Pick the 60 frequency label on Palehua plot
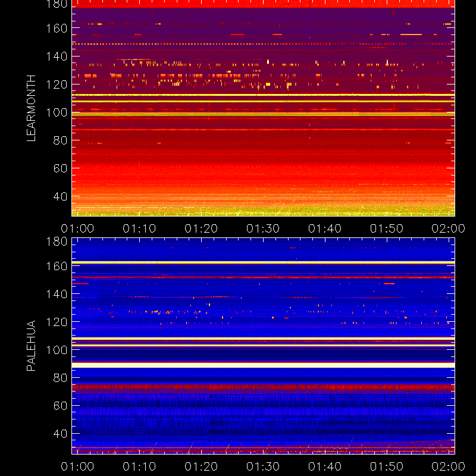 (60, 406)
